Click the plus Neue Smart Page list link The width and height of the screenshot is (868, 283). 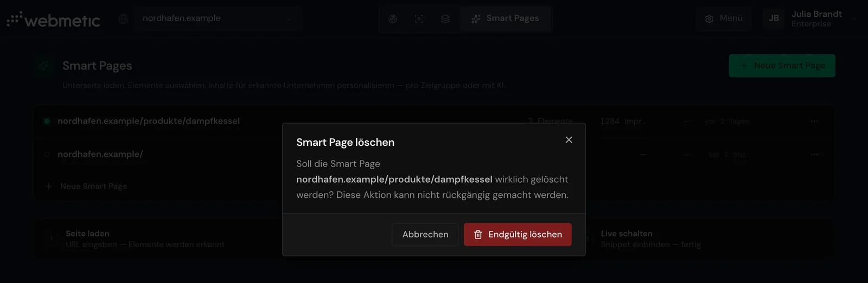tap(86, 186)
